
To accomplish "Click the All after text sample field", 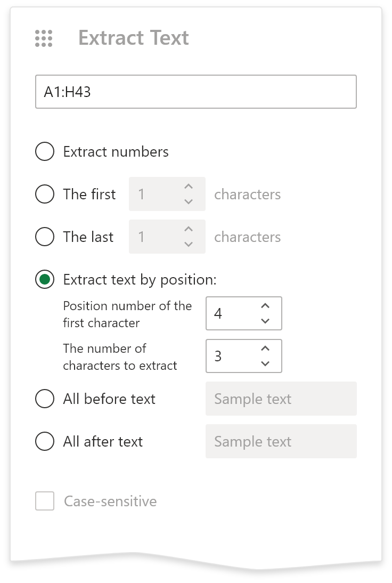I will click(281, 441).
